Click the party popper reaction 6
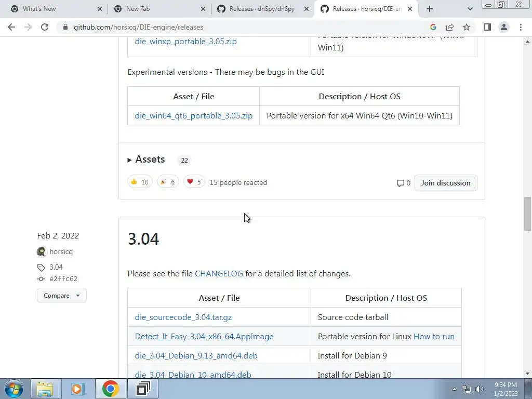 pyautogui.click(x=168, y=182)
